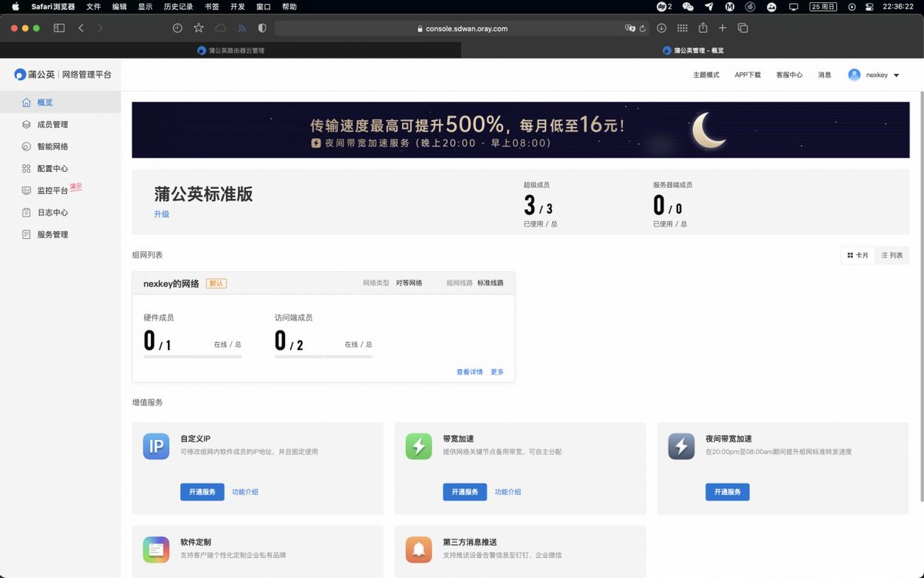Open the 概览 overview sidebar item
Image resolution: width=924 pixels, height=578 pixels.
click(x=60, y=102)
